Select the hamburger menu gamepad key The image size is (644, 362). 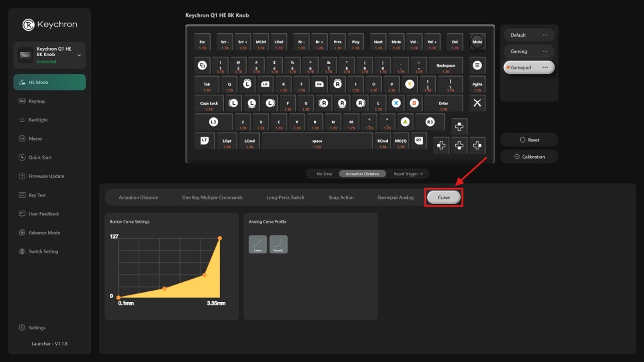[x=477, y=65]
